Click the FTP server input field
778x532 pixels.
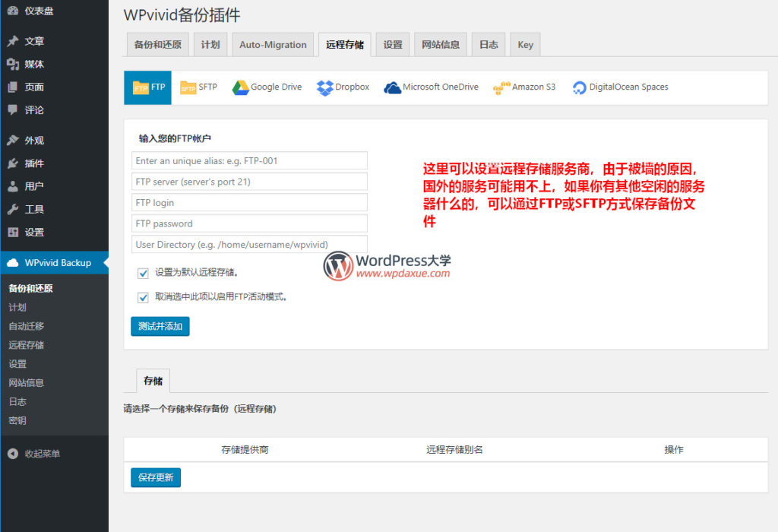click(x=249, y=182)
